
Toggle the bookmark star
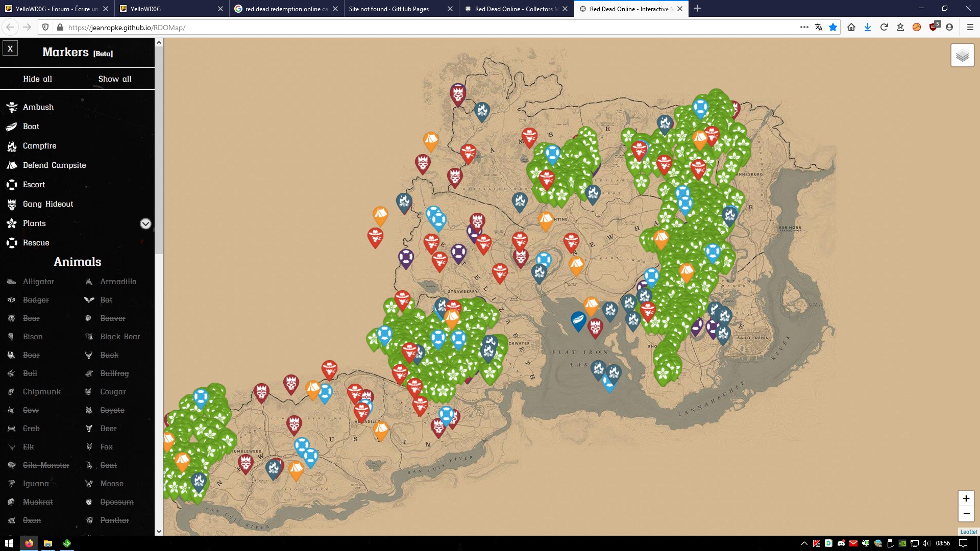click(x=833, y=28)
